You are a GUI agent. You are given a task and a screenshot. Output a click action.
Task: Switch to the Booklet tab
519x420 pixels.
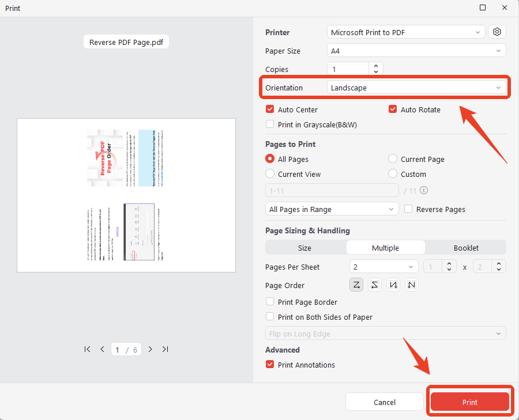coord(466,248)
